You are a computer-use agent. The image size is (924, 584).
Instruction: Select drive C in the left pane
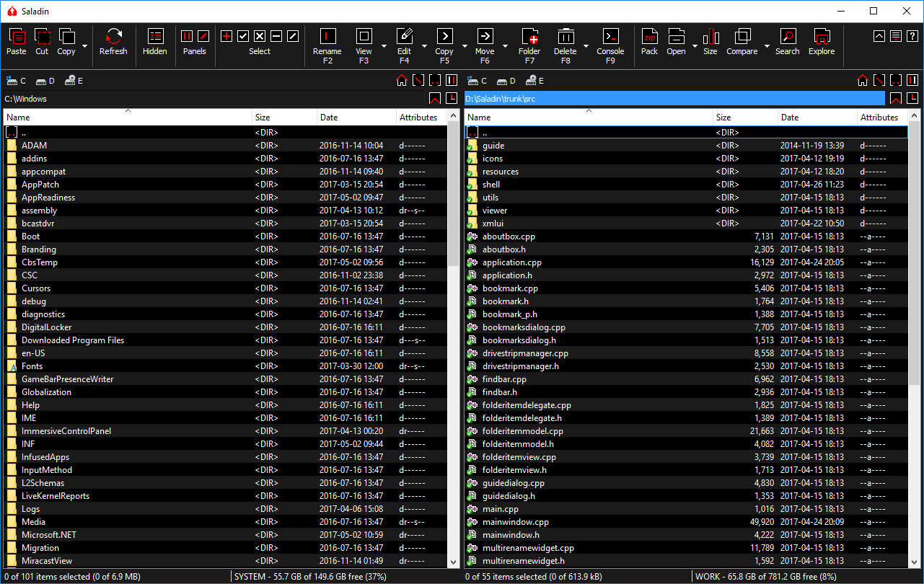[x=16, y=81]
